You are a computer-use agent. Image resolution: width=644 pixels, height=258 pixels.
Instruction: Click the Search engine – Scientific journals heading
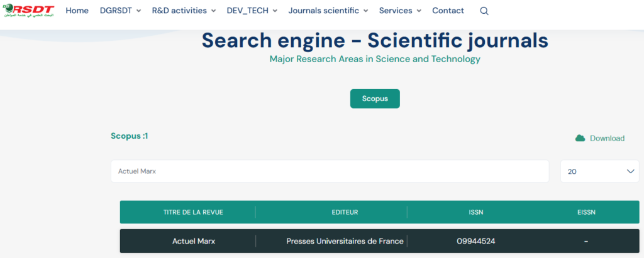tap(375, 41)
